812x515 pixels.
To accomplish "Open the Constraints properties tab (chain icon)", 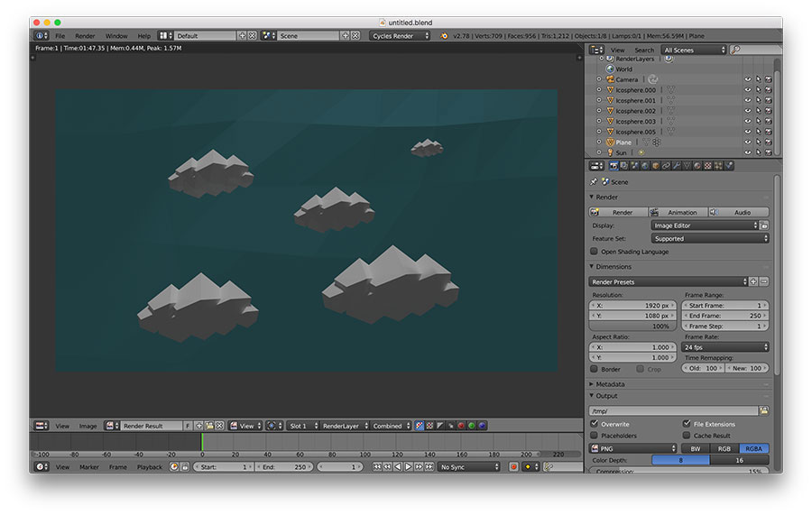I will 666,166.
